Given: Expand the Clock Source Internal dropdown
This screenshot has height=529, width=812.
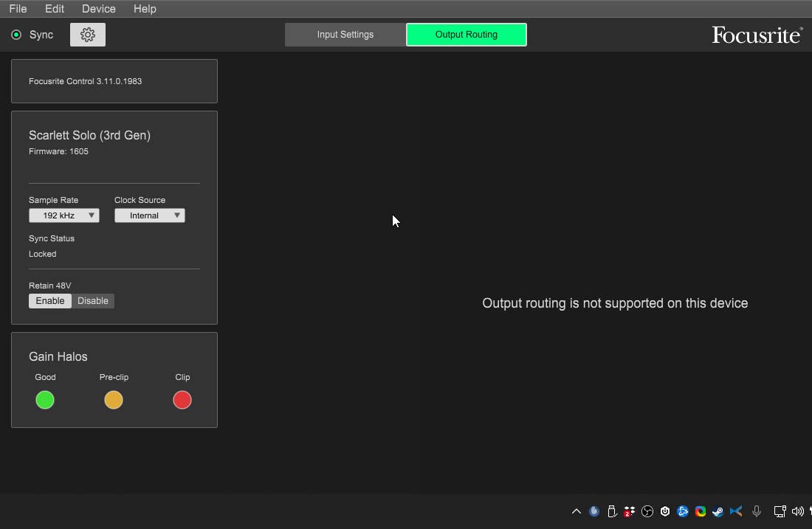Looking at the screenshot, I should (150, 215).
